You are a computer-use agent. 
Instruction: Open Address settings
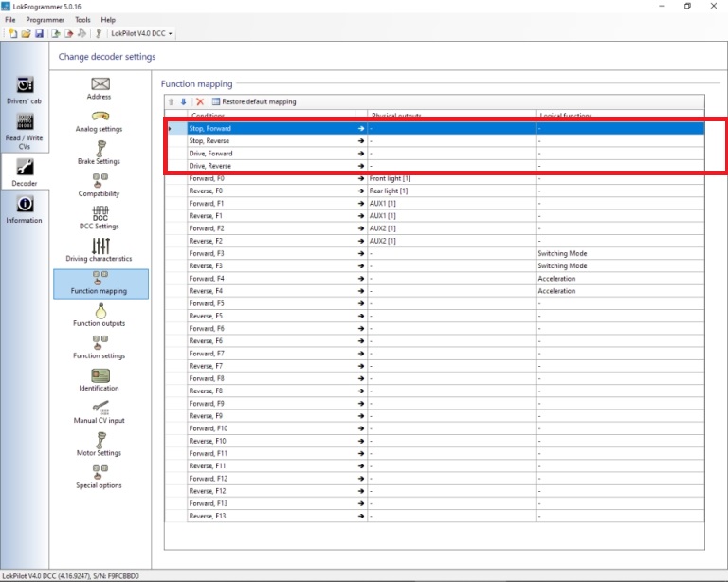tap(100, 89)
